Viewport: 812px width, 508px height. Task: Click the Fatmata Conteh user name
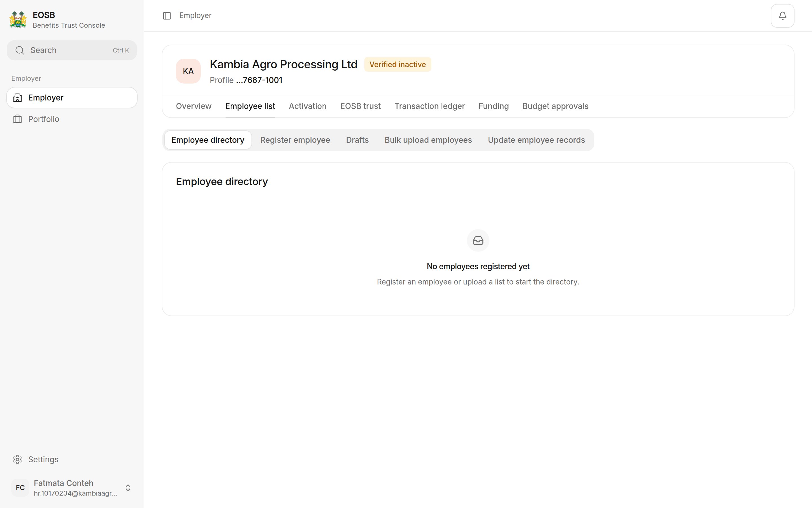(63, 483)
